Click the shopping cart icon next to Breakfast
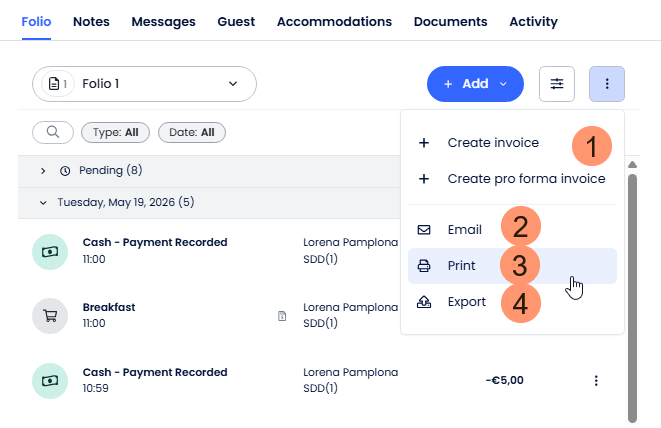Viewport: 661px width, 428px height. click(x=50, y=316)
